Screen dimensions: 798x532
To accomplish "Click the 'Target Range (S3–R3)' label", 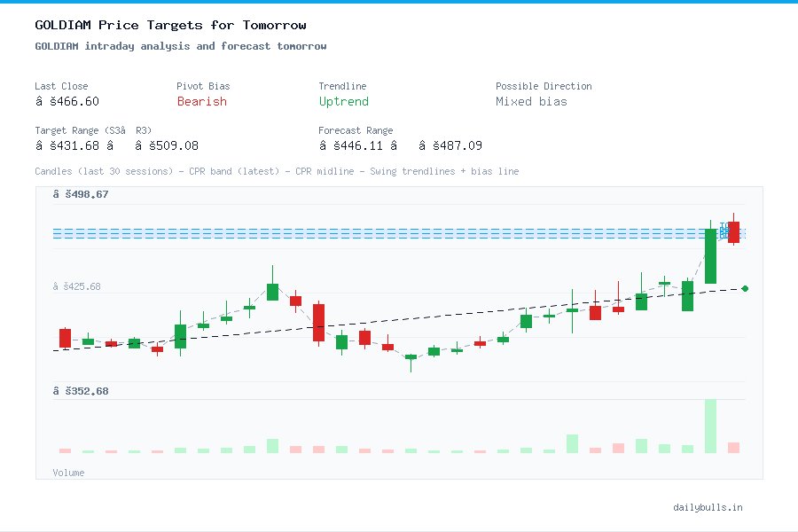I will 93,130.
